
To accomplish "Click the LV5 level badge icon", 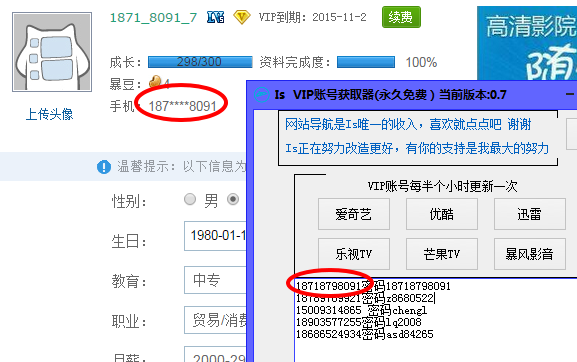I will click(x=215, y=17).
